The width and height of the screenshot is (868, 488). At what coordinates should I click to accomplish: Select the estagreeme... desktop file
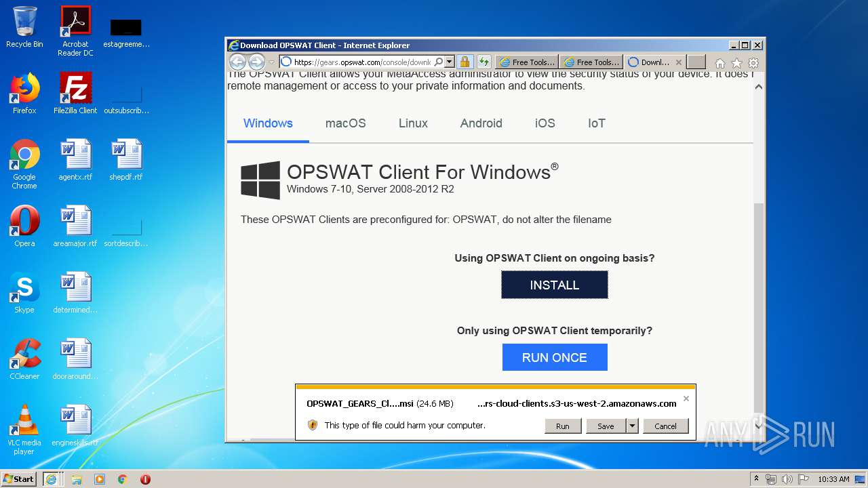[x=126, y=33]
